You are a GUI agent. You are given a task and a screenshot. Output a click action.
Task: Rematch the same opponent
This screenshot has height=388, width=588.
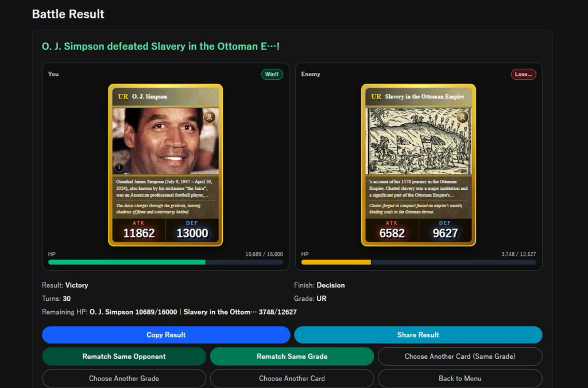tap(124, 356)
